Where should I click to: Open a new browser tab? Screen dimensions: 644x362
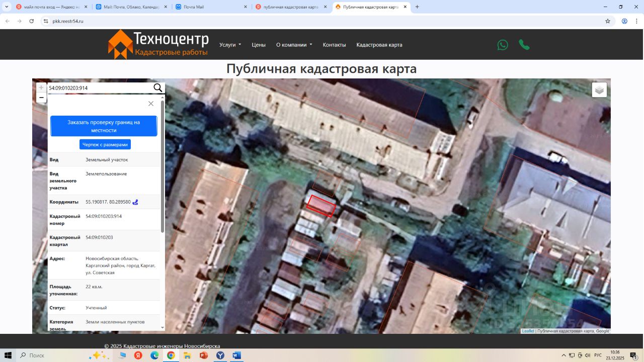[x=417, y=7]
